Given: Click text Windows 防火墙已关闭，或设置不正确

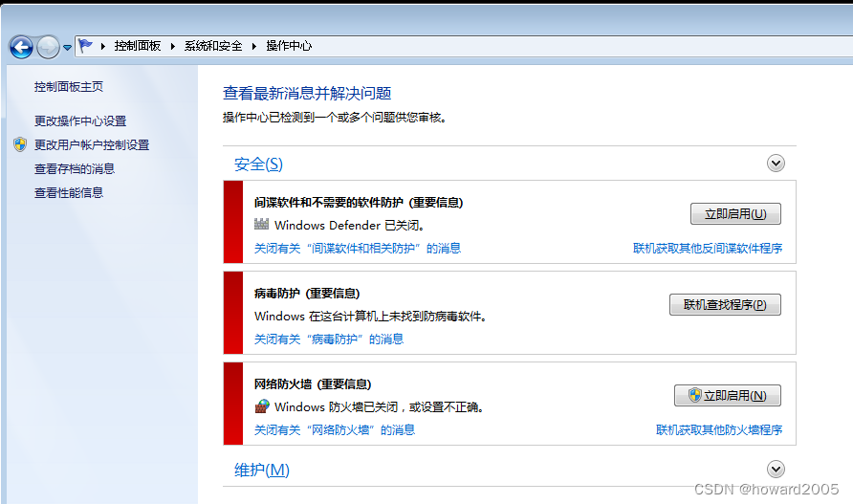Looking at the screenshot, I should (x=380, y=407).
